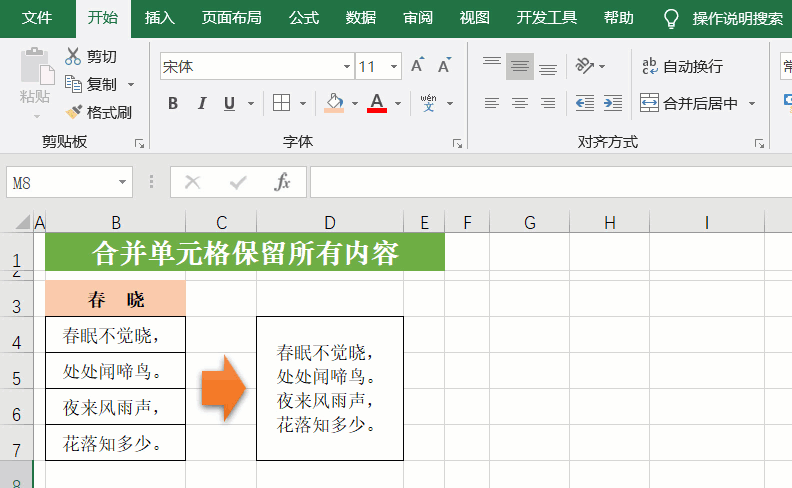Switch to the Data (数据) tab
This screenshot has width=792, height=488.
(361, 18)
